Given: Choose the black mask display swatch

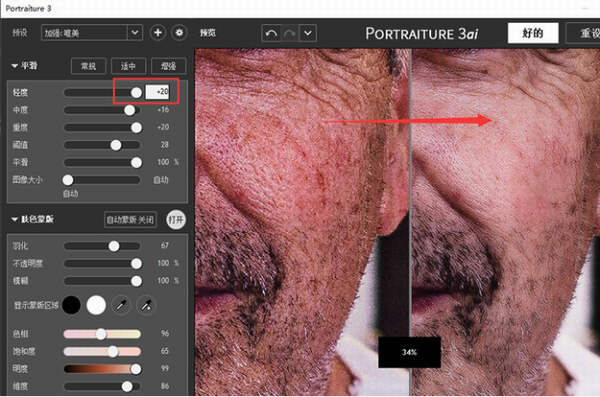Looking at the screenshot, I should click(x=72, y=305).
